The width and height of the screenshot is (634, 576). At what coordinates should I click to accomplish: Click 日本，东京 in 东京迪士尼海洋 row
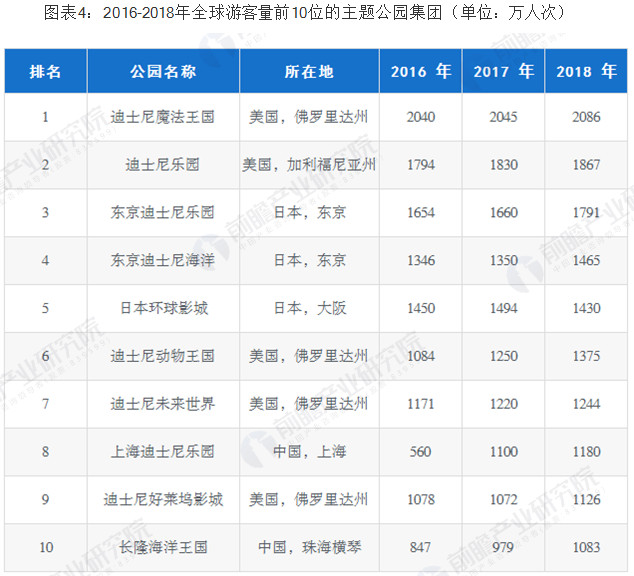(310, 260)
